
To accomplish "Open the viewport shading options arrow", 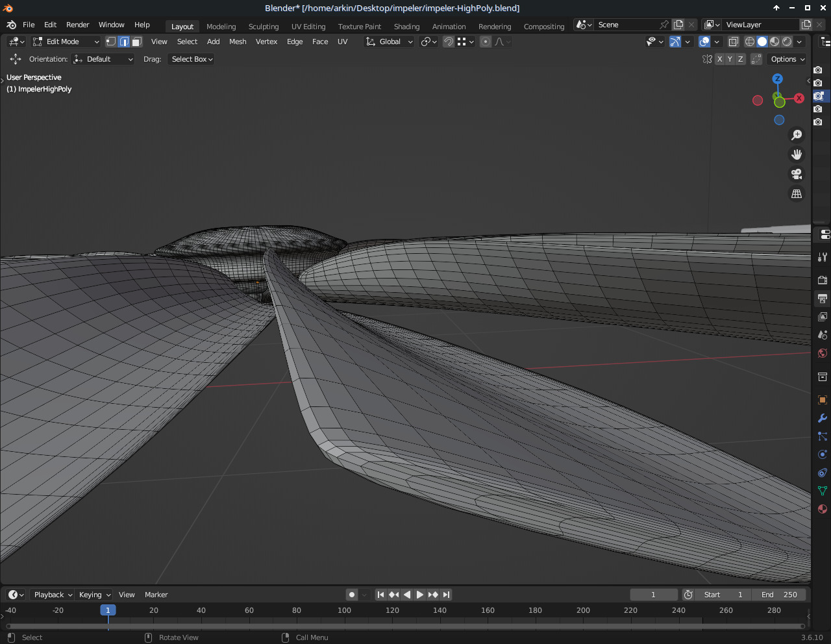I will 800,42.
